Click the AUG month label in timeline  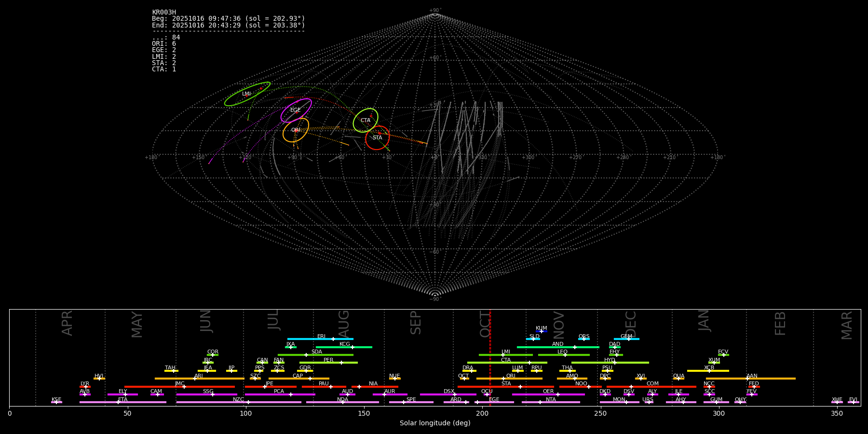(x=344, y=324)
